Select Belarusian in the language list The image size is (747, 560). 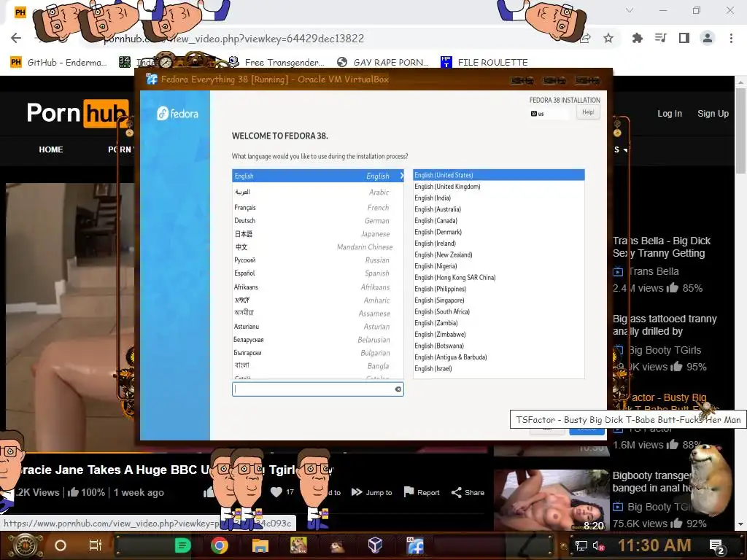point(318,340)
